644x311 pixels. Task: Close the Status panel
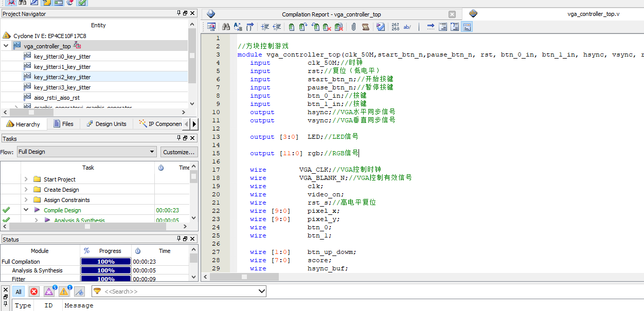tap(192, 239)
